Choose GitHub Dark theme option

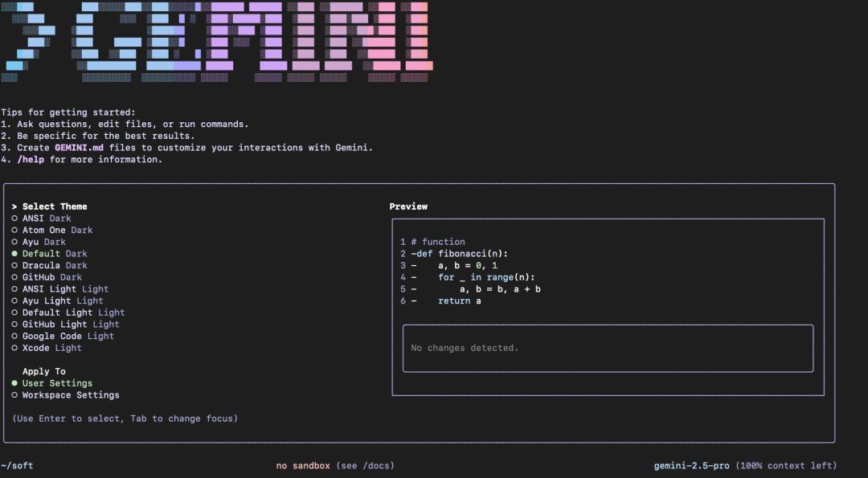[x=47, y=277]
